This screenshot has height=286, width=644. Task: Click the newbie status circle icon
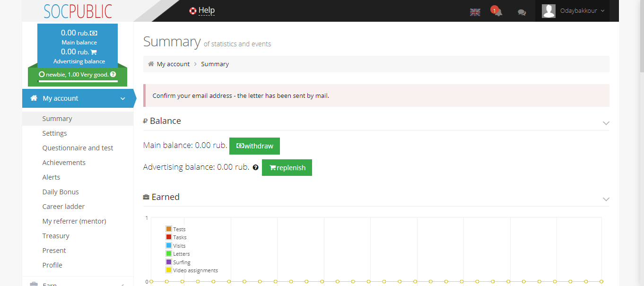(42, 74)
